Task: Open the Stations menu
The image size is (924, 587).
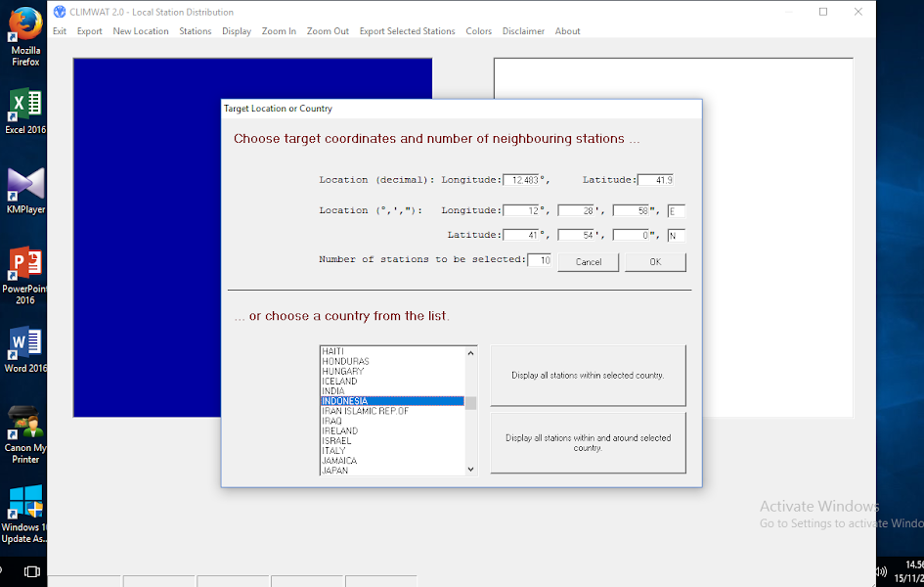Action: click(x=195, y=30)
